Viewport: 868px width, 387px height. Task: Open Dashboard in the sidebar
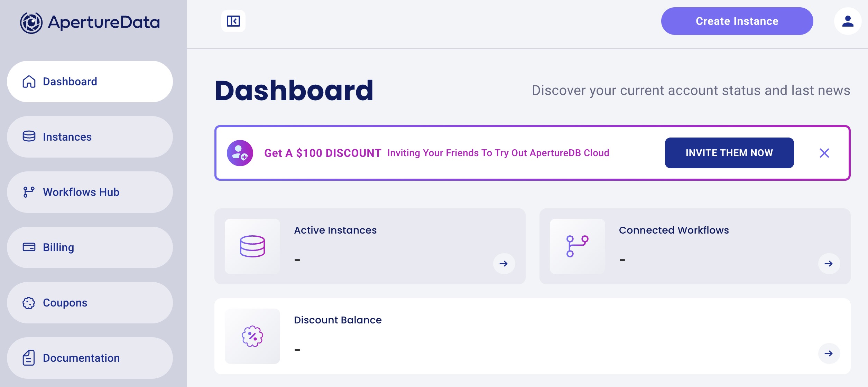pyautogui.click(x=90, y=82)
